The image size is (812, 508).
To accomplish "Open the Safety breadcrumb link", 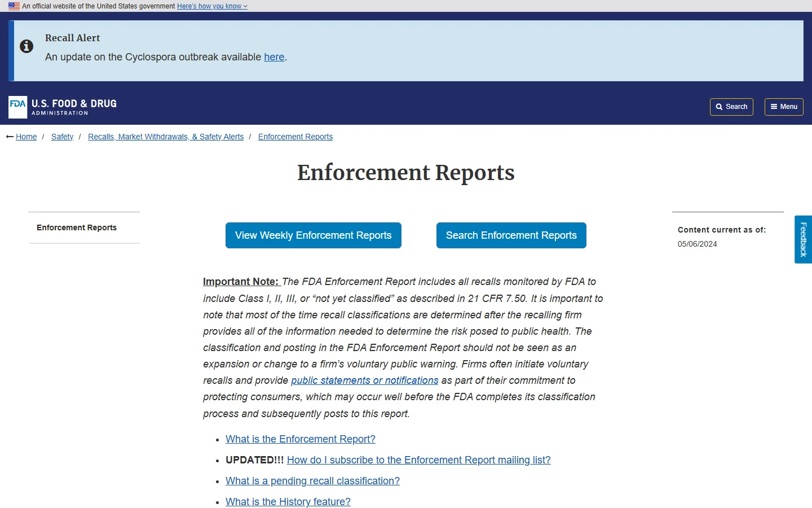I will tap(62, 137).
